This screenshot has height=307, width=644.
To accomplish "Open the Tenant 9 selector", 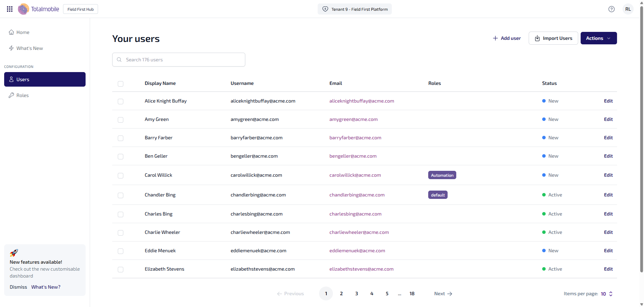I will pyautogui.click(x=354, y=9).
